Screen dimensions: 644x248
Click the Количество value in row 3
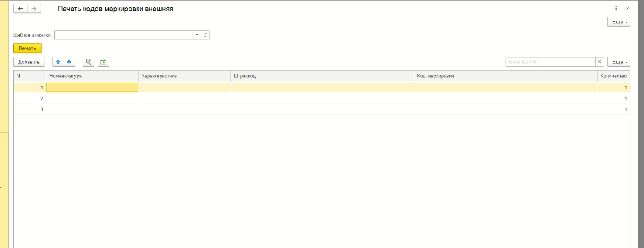[x=613, y=109]
